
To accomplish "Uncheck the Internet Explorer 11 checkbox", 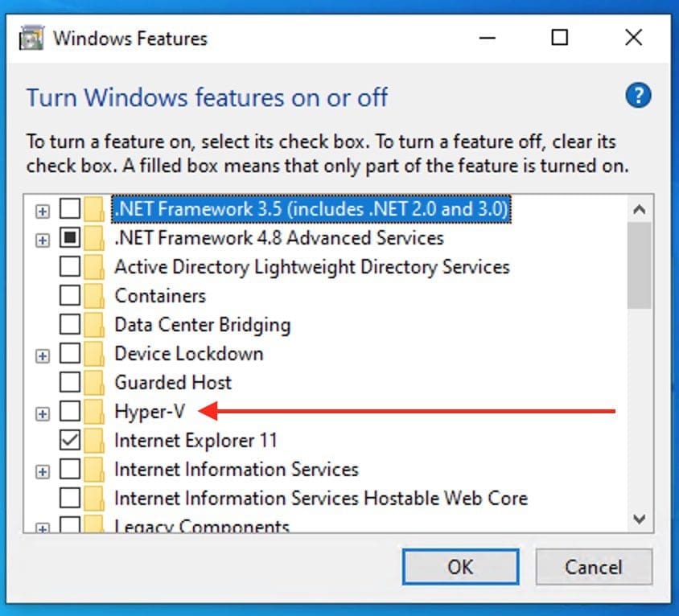I will pyautogui.click(x=71, y=441).
